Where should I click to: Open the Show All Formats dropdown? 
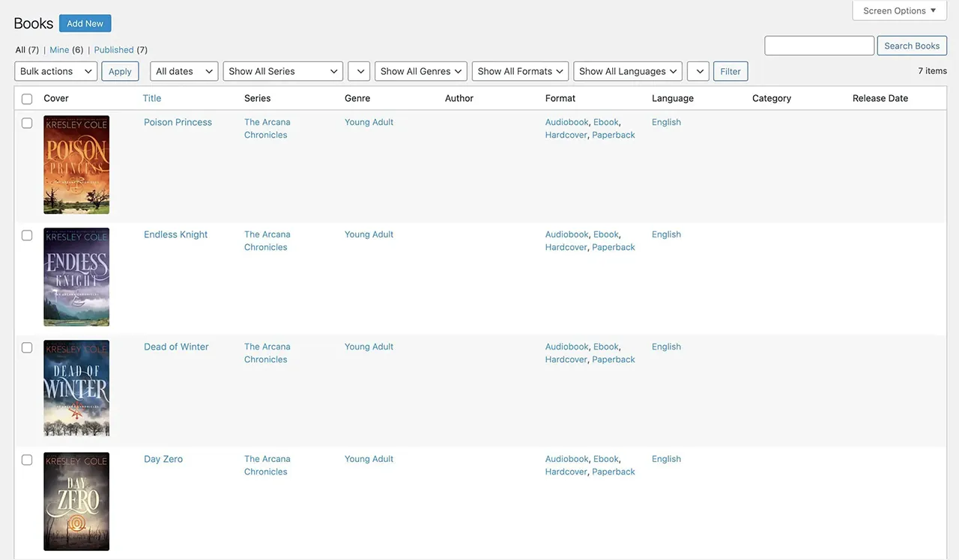tap(520, 70)
